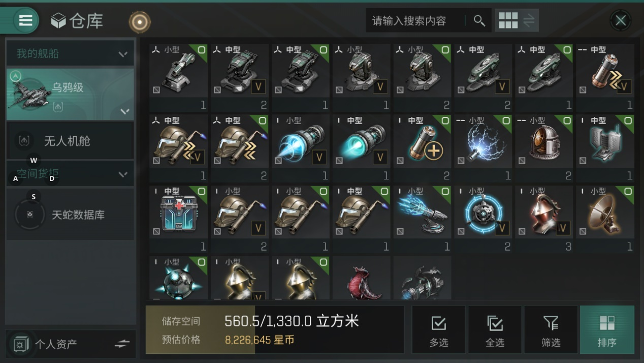644x363 pixels.
Task: Open the 无人机舱 drone bay
Action: (70, 141)
